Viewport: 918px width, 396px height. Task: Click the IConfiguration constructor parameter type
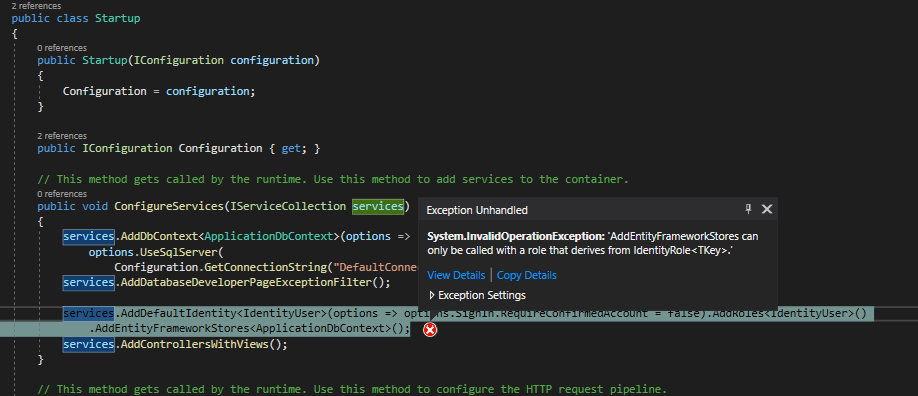tap(179, 60)
